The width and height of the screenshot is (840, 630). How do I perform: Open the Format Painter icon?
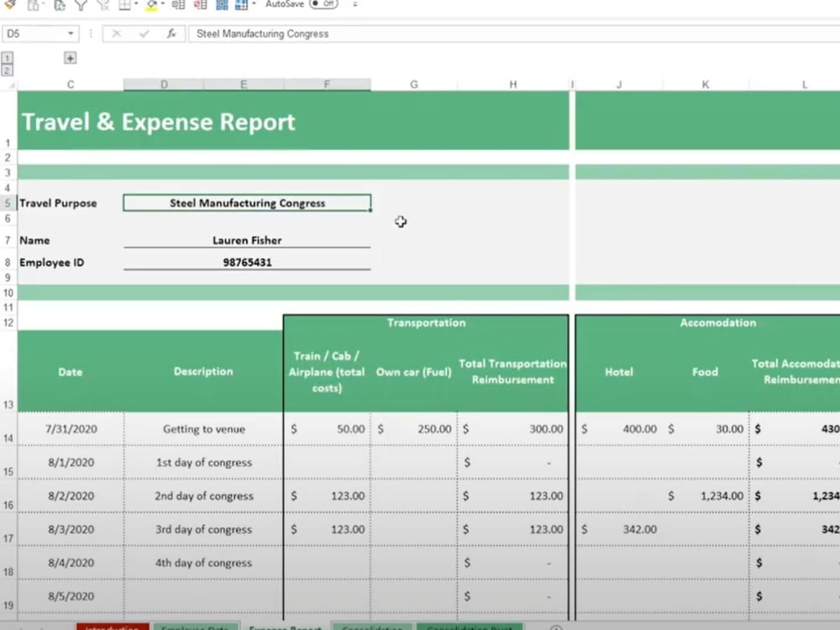[x=10, y=6]
